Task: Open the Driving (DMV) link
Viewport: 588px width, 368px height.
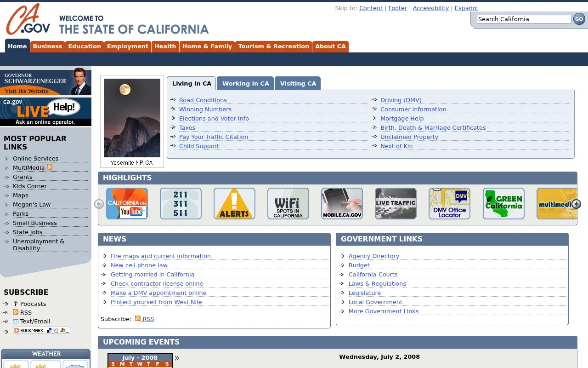Action: 401,100
